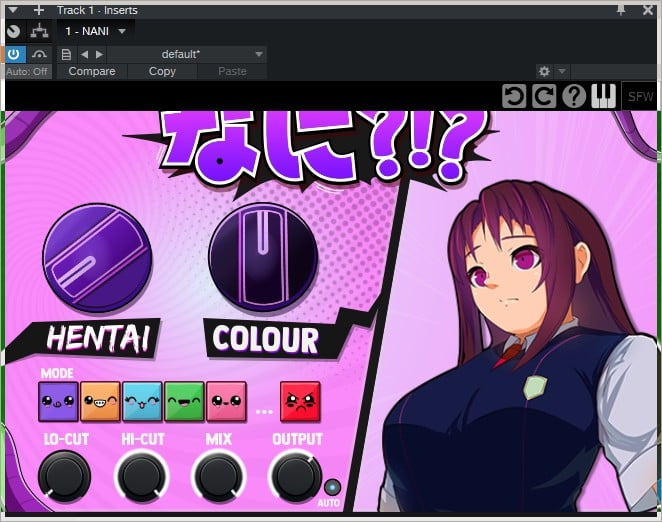The width and height of the screenshot is (662, 522).
Task: Go to next preset arrow
Action: click(x=99, y=54)
